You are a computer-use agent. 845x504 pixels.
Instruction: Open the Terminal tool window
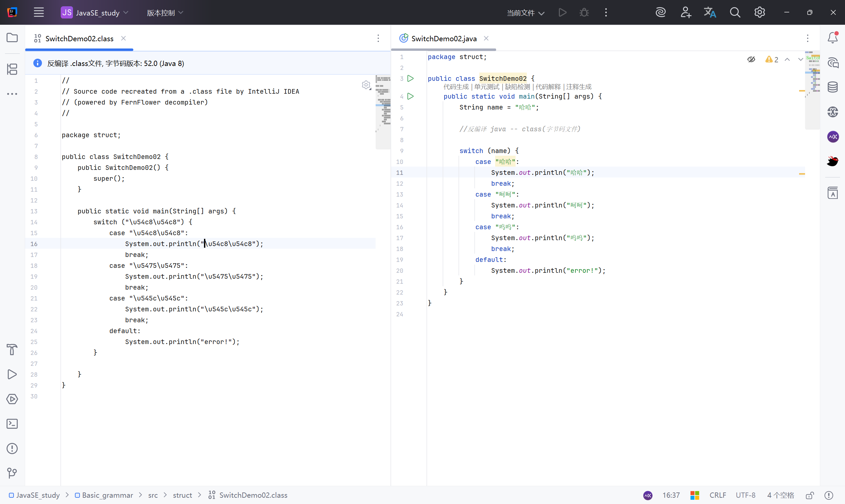pos(12,424)
